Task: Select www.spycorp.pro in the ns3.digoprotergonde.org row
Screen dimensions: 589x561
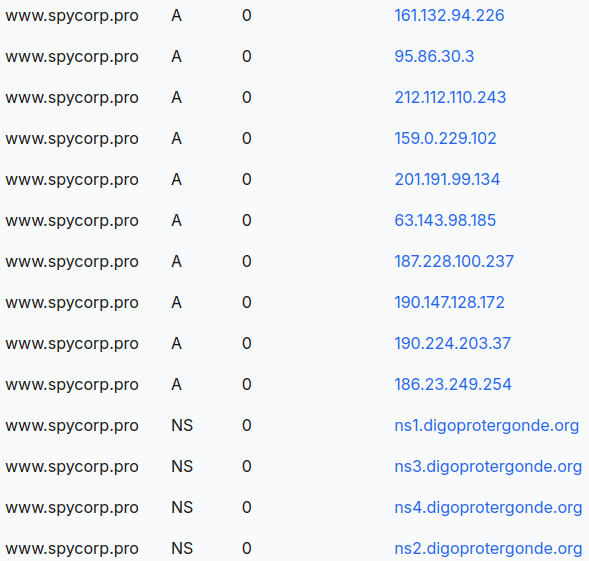Action: pyautogui.click(x=72, y=467)
